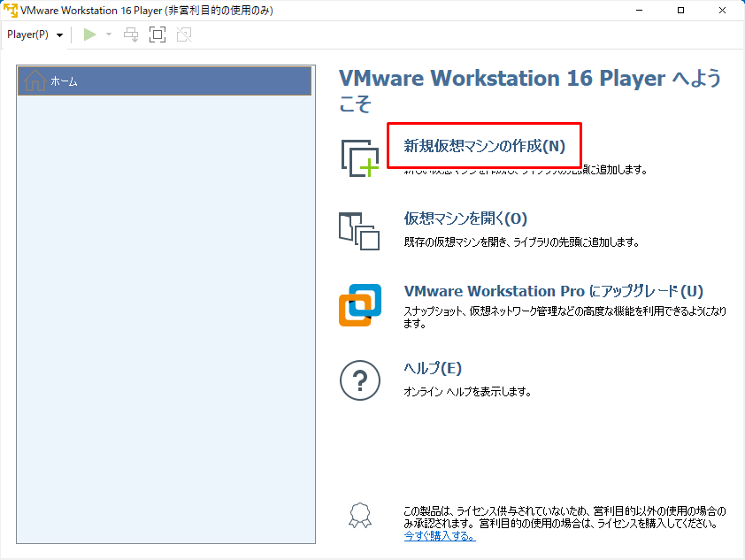Click the house icon beside ホーム
Viewport: 745px width, 560px height.
tap(35, 81)
